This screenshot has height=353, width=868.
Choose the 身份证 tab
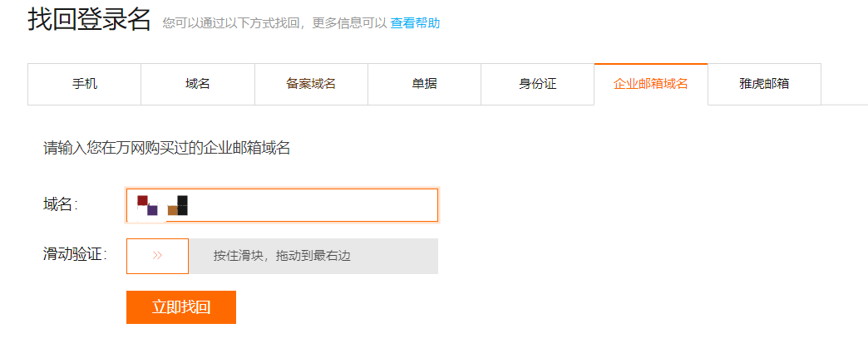point(537,84)
